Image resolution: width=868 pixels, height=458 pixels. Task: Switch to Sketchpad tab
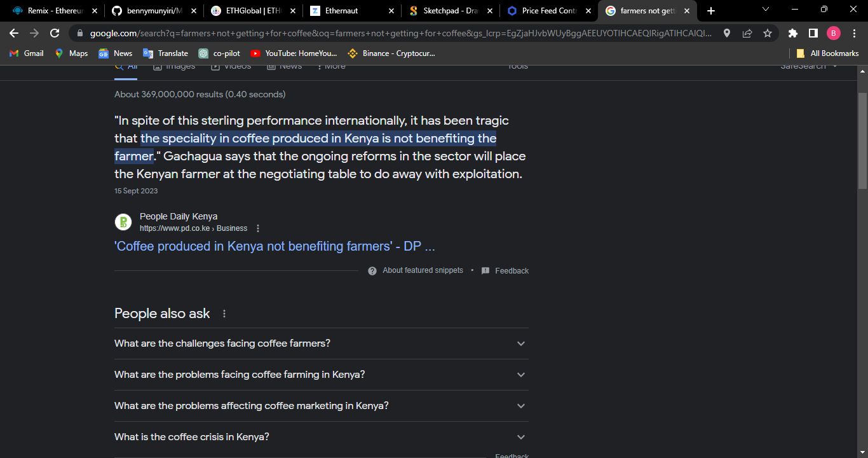point(451,11)
